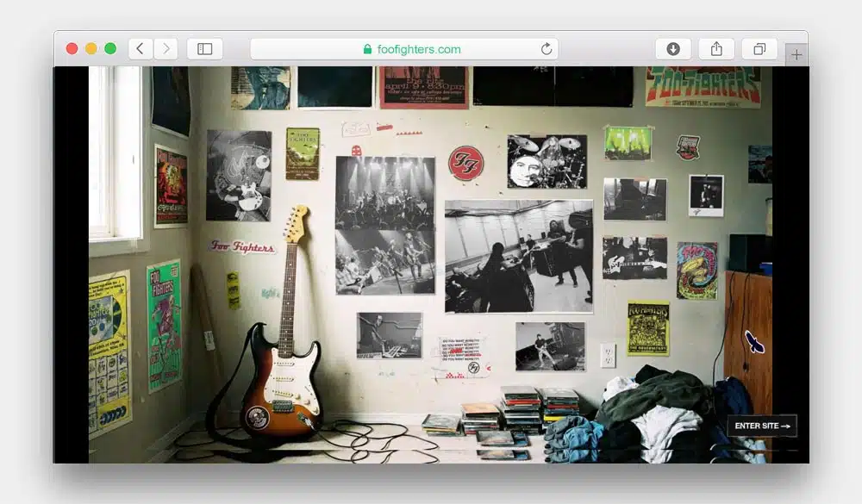Click the yellow Foo Fighters poster above clothes
The height and width of the screenshot is (504, 862).
tap(648, 327)
